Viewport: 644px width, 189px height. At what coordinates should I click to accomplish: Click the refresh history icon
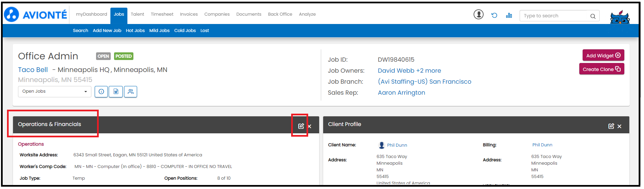(494, 15)
